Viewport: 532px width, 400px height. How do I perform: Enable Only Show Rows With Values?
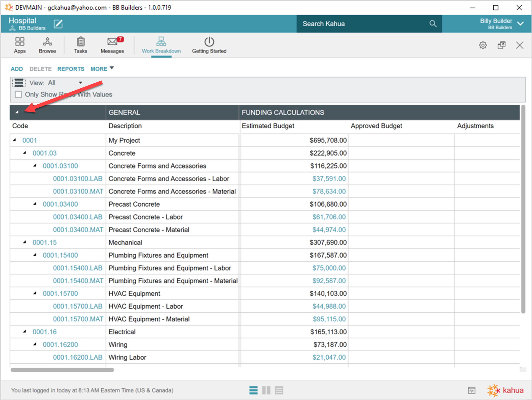[18, 95]
